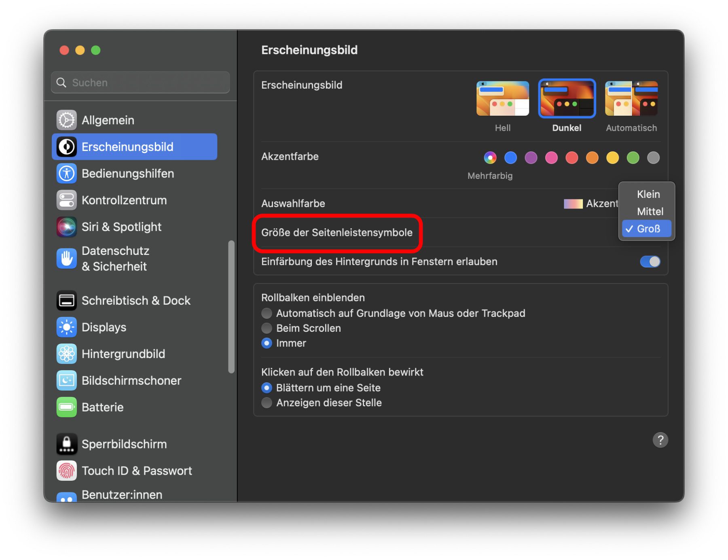Open Hintergrundbild flower icon
728x560 pixels.
(x=66, y=354)
